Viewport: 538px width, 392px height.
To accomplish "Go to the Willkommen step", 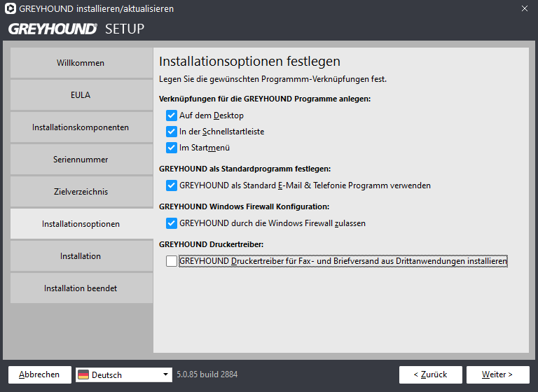I will (82, 63).
